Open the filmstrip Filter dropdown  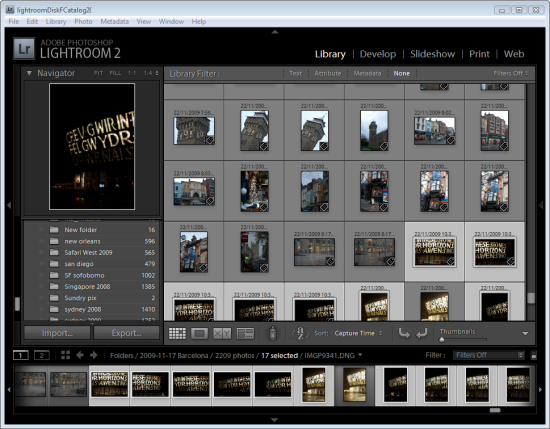[489, 355]
